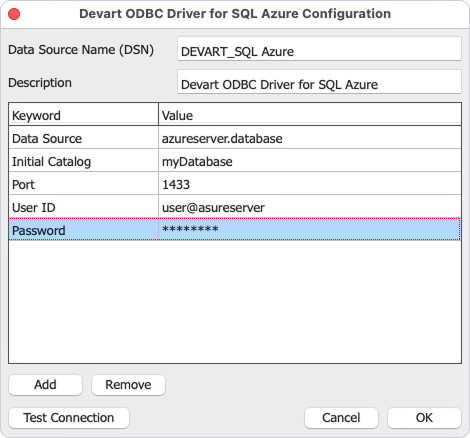Add a new keyword row
This screenshot has width=470, height=438.
click(45, 385)
